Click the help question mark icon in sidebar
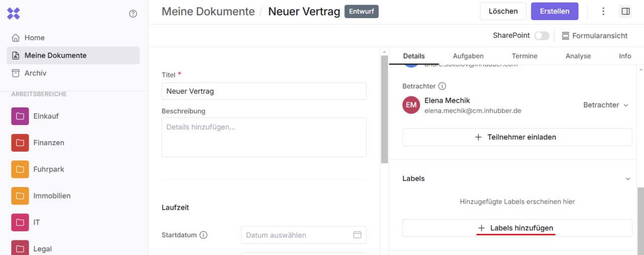 pos(133,14)
